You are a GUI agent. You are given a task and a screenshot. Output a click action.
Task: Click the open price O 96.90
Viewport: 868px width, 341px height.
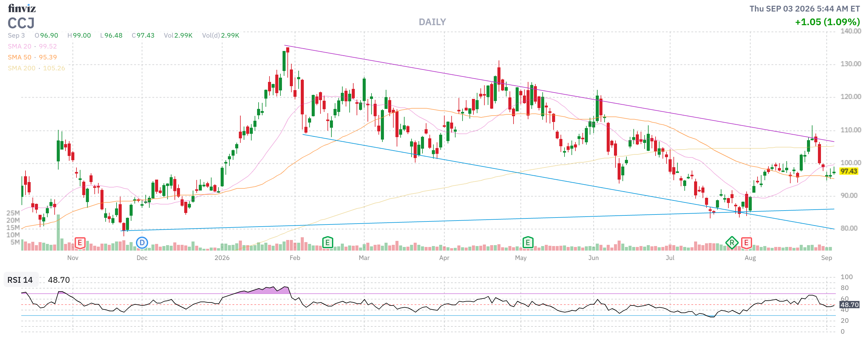coord(46,35)
